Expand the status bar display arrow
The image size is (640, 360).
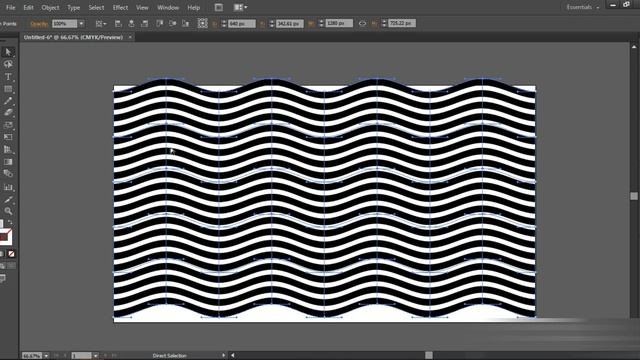(223, 356)
